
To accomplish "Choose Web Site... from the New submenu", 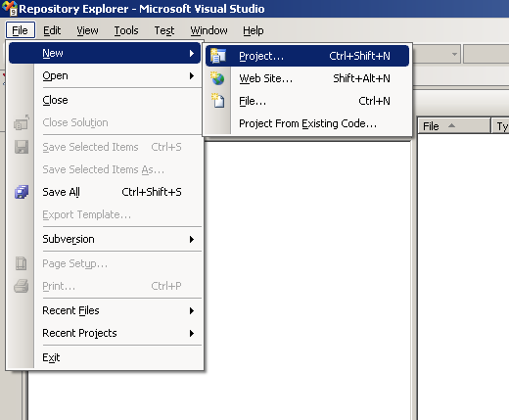I will (307, 78).
